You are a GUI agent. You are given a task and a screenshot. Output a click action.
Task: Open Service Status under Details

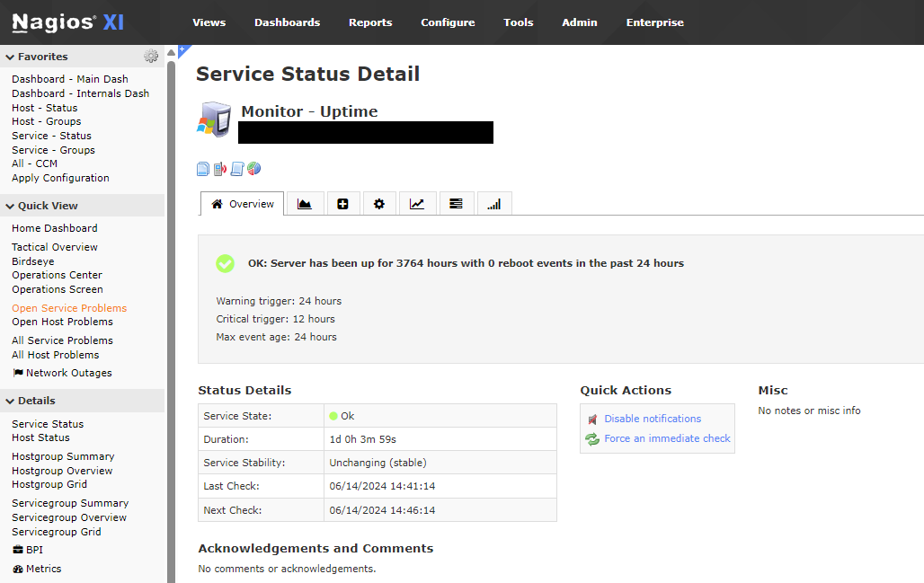click(47, 424)
